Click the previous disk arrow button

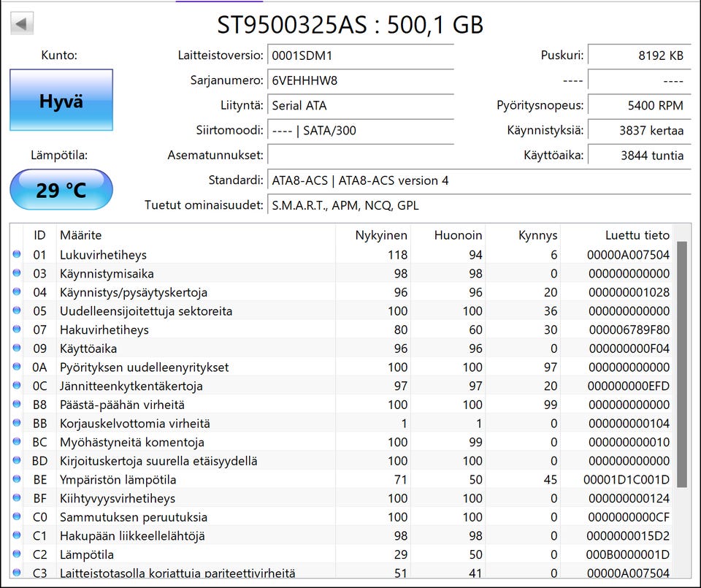tap(22, 24)
